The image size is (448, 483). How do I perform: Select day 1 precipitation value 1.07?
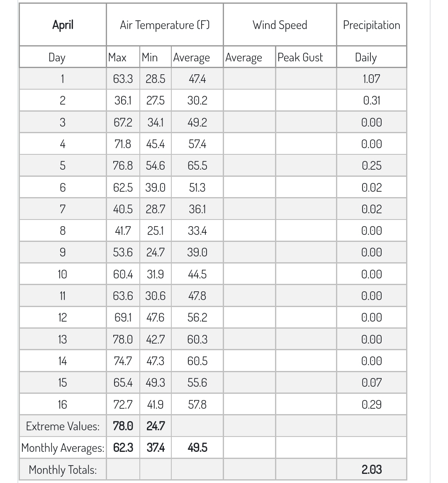tap(371, 79)
